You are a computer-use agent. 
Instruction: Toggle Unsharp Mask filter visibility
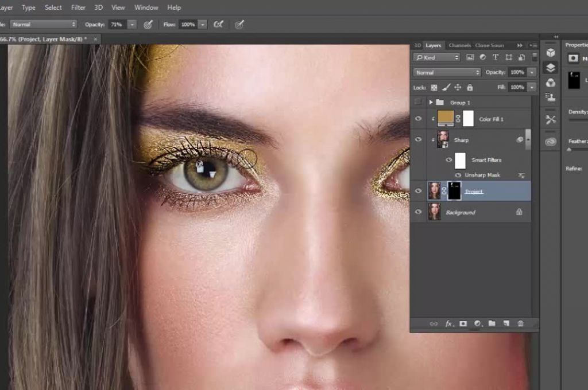[x=458, y=175]
